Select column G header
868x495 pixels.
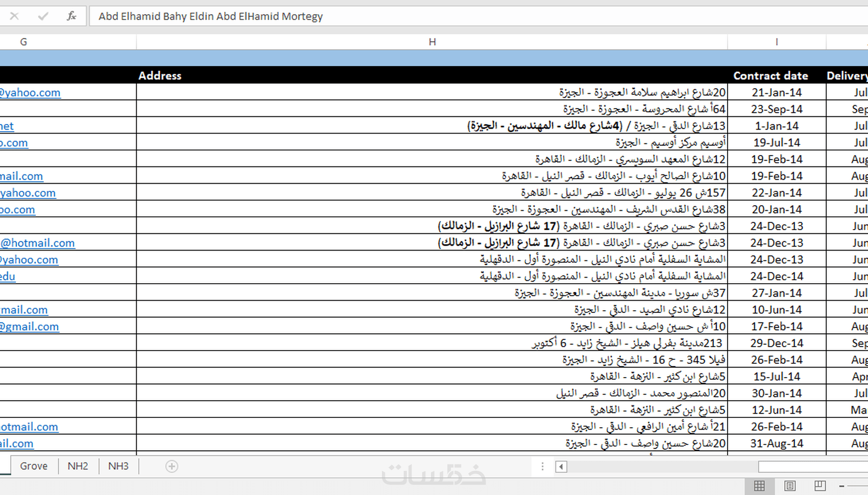(x=23, y=42)
